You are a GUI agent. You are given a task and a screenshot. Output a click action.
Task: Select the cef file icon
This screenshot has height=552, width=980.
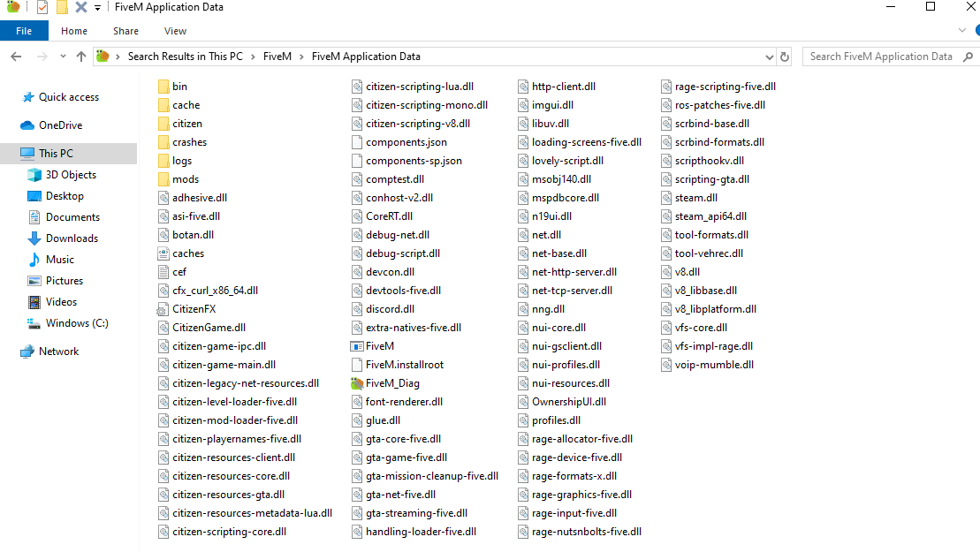(163, 272)
